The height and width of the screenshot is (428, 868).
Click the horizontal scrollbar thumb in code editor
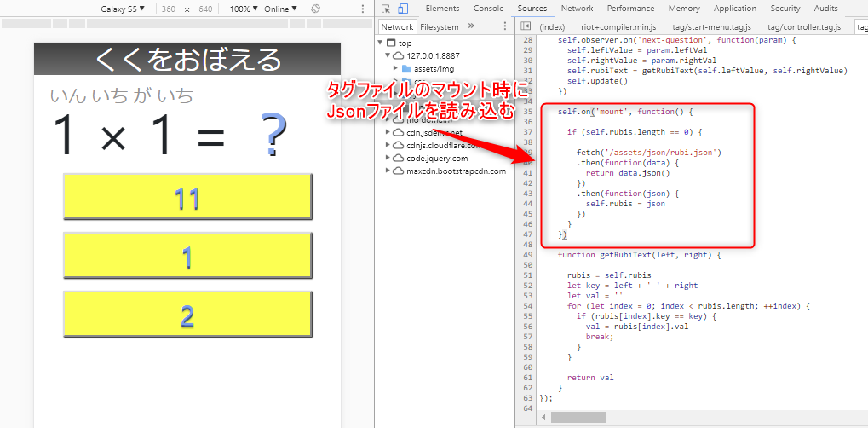578,417
